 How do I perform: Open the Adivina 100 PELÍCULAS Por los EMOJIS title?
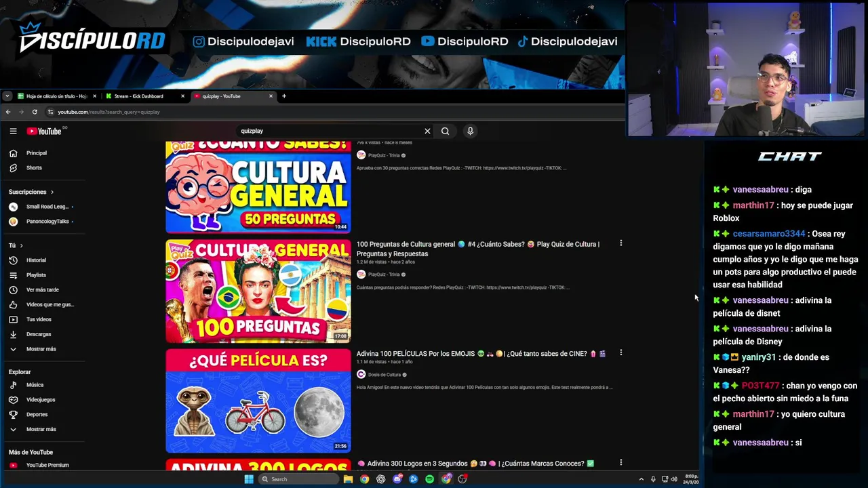481,354
